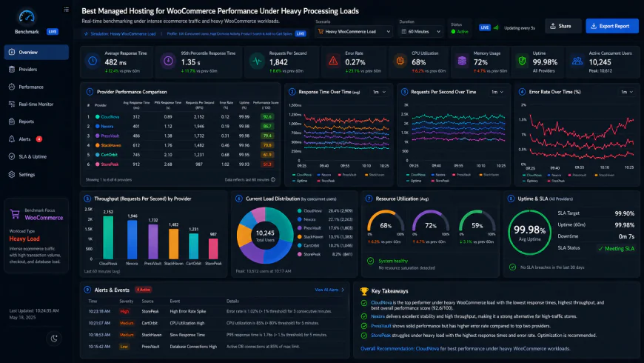Click the Meeting SLA status badge

(x=616, y=248)
